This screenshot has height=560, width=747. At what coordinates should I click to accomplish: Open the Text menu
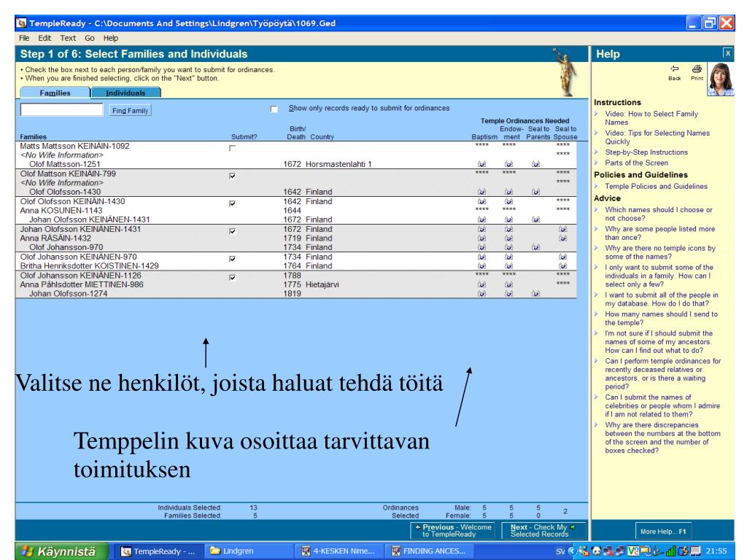tap(68, 38)
